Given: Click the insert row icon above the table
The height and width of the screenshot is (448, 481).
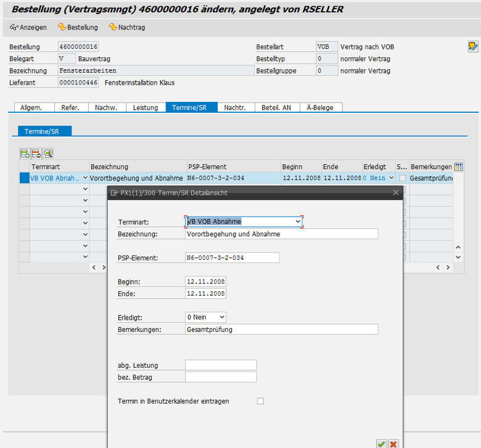Looking at the screenshot, I should [25, 154].
